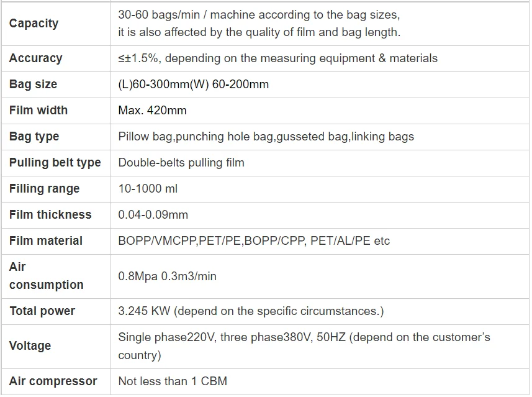The width and height of the screenshot is (532, 397).
Task: Select the '(L)60-300mm(W) 60-200mm' value
Action: [x=194, y=84]
